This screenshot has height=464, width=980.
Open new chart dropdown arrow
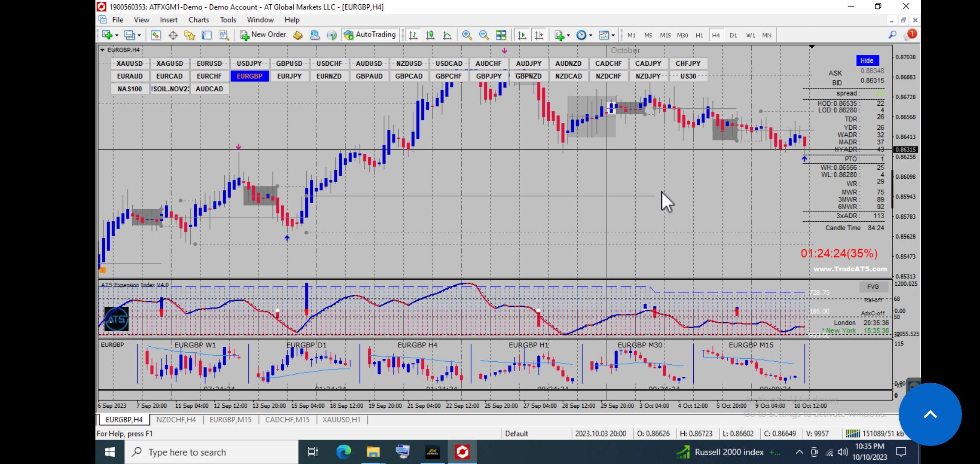117,36
